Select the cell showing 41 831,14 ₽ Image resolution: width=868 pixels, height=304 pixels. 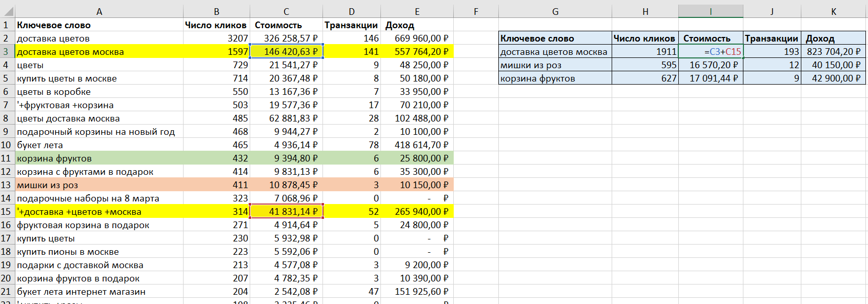click(x=286, y=212)
